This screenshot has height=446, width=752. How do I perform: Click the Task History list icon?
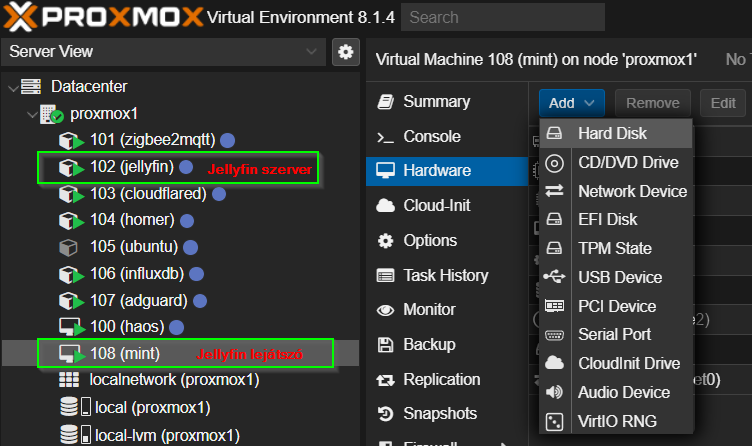[x=386, y=276]
